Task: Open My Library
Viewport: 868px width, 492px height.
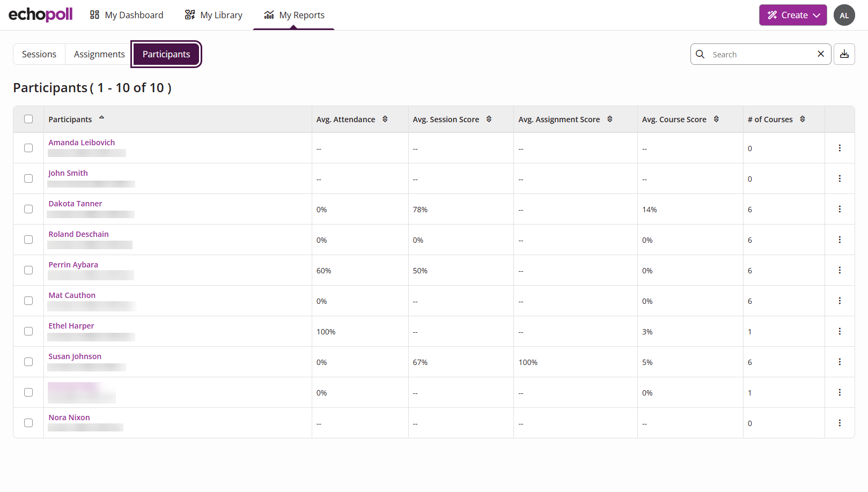Action: 214,15
